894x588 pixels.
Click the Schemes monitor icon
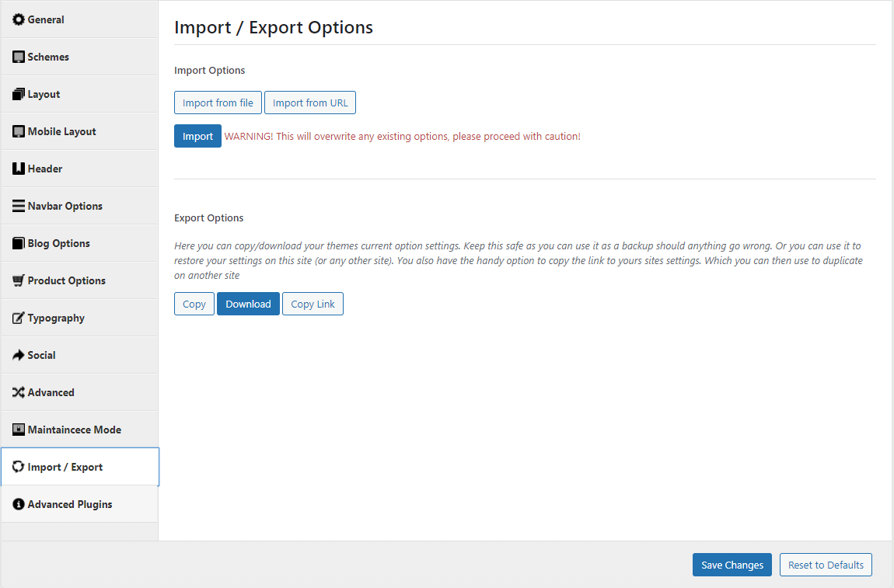click(19, 57)
